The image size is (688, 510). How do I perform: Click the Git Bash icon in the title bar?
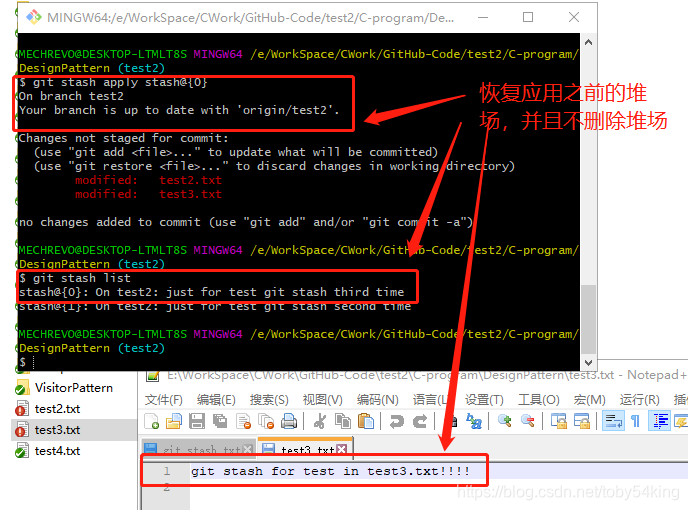pos(33,17)
